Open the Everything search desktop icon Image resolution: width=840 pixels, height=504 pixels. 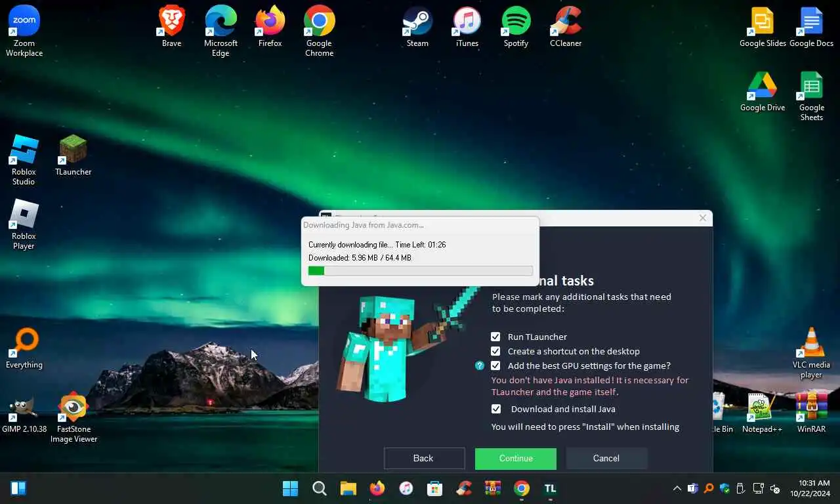coord(24,348)
